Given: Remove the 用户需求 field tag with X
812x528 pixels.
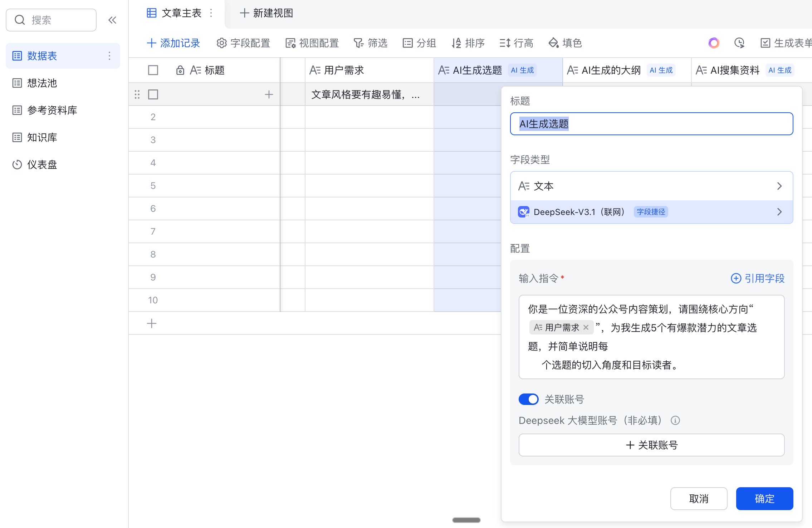Looking at the screenshot, I should (586, 327).
